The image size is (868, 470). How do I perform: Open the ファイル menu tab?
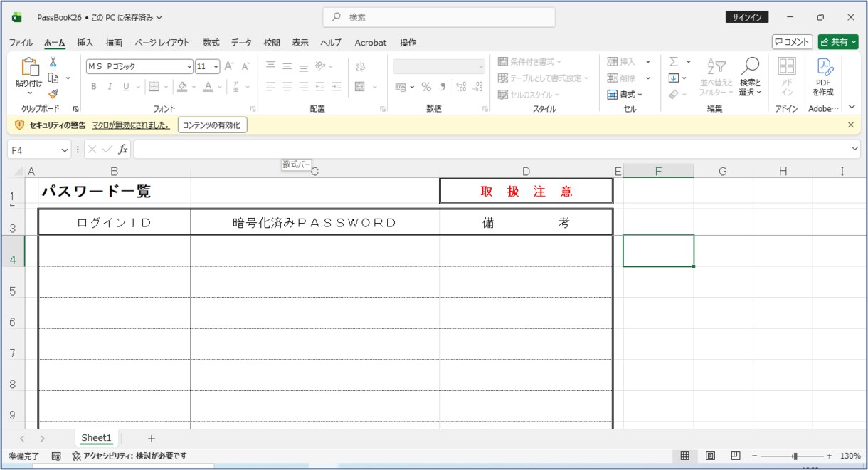click(21, 43)
